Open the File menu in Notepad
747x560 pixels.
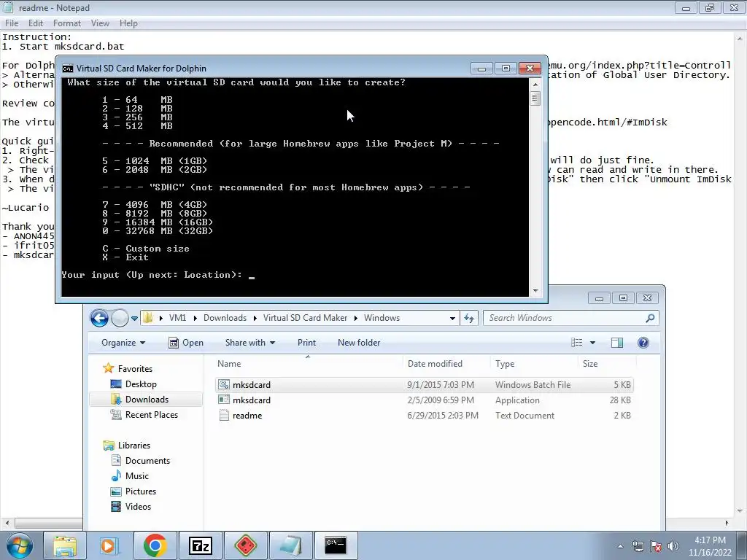pyautogui.click(x=12, y=23)
